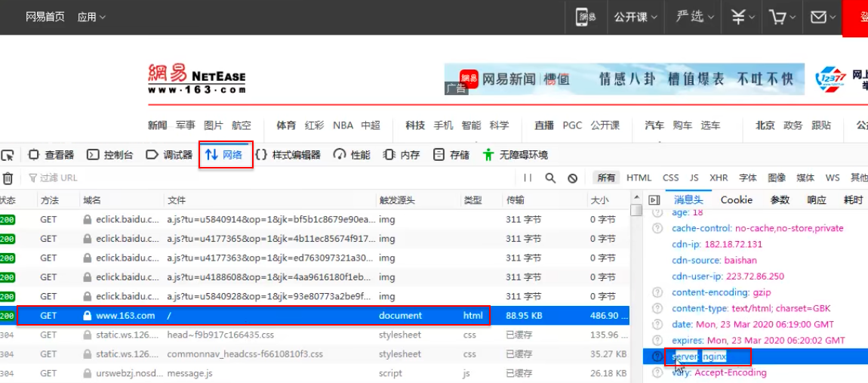
Task: Filter requests by 媒体 media
Action: click(805, 178)
